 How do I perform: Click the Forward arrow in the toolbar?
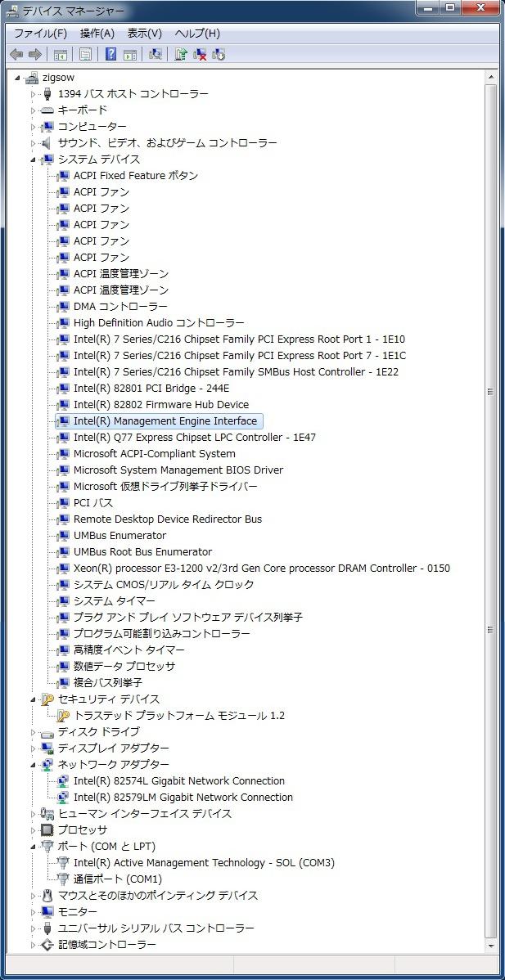pos(35,54)
